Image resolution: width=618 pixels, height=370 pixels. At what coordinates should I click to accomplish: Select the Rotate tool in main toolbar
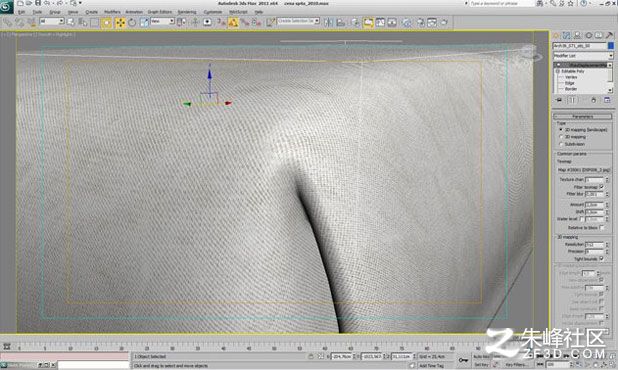[132, 22]
